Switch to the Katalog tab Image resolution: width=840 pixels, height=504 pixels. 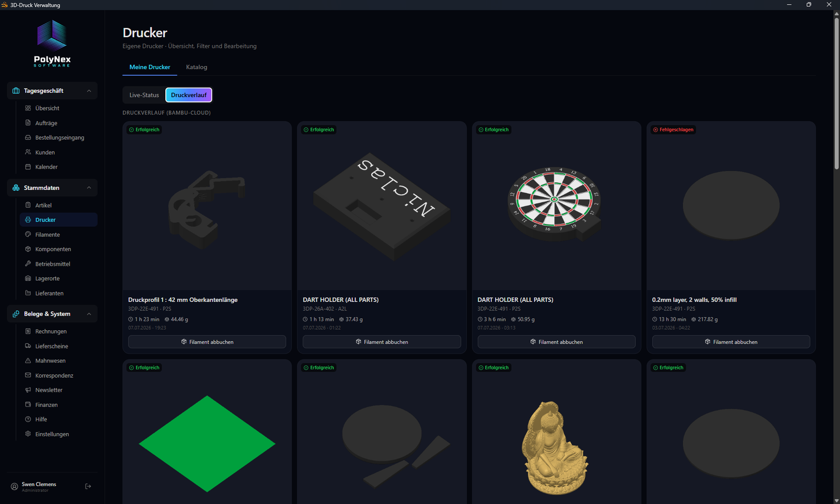point(196,67)
